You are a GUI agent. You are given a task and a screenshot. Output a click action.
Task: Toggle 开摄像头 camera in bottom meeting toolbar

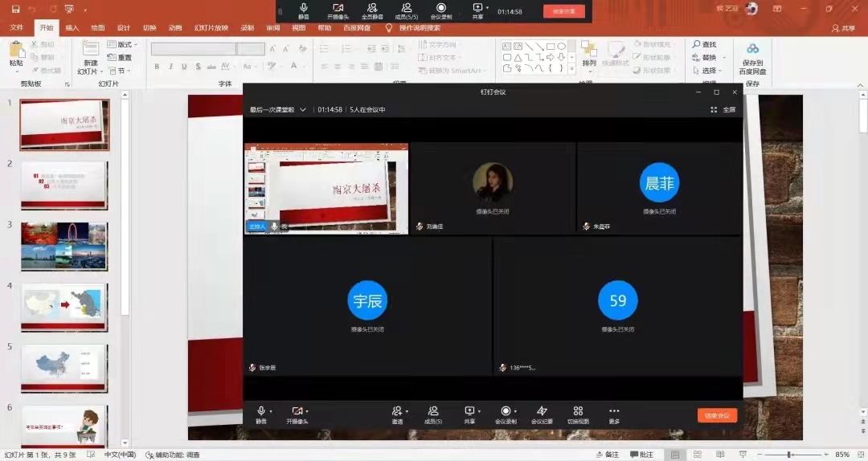pyautogui.click(x=297, y=411)
